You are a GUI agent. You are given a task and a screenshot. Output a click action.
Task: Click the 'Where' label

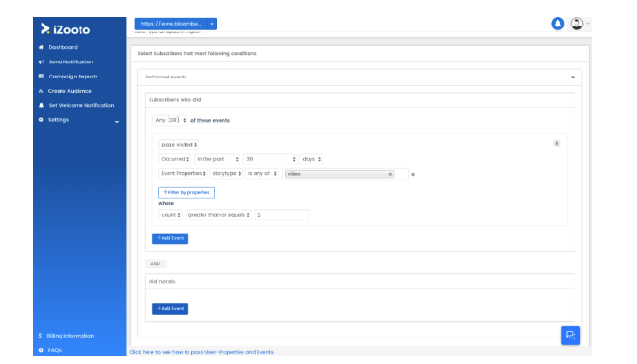click(166, 203)
